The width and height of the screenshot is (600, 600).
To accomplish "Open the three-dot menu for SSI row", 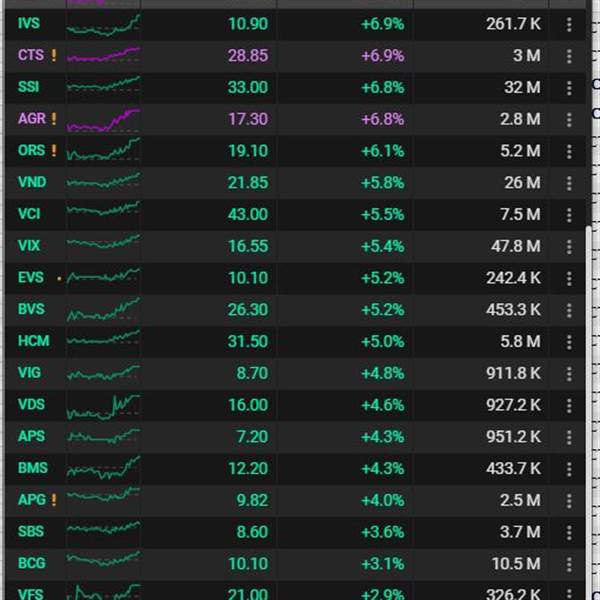I will [x=569, y=88].
